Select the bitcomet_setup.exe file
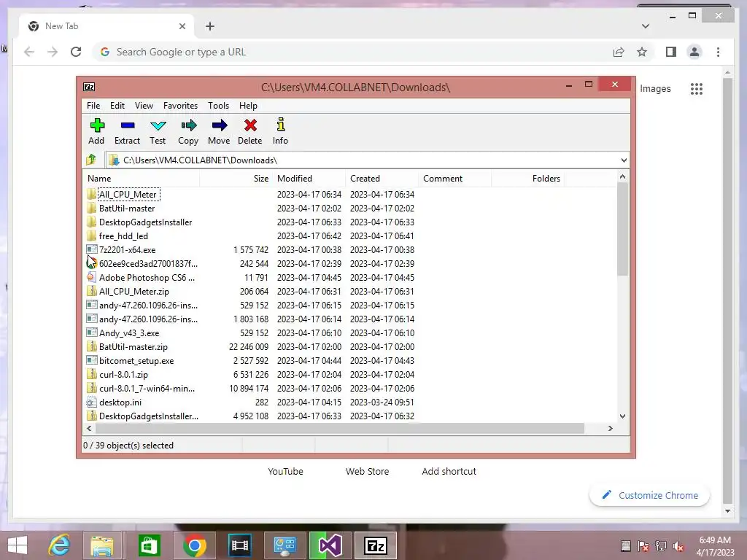Image resolution: width=747 pixels, height=560 pixels. tap(136, 360)
